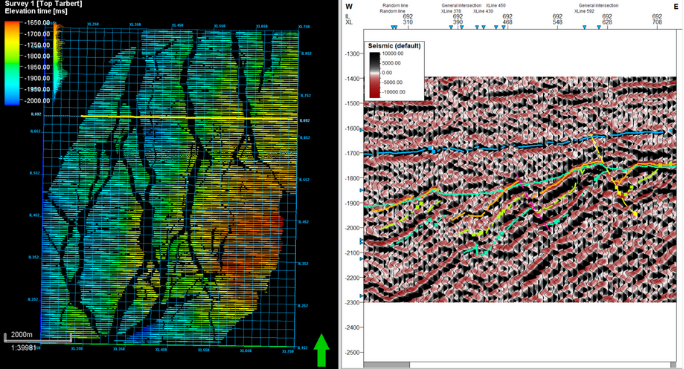Click the double blue marker below Random line

pyautogui.click(x=394, y=27)
